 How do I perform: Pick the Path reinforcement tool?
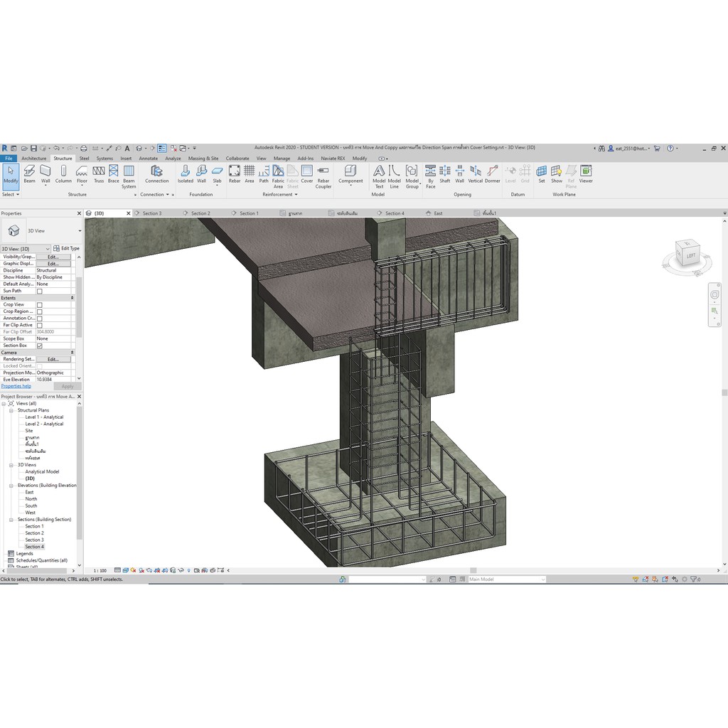coord(264,175)
